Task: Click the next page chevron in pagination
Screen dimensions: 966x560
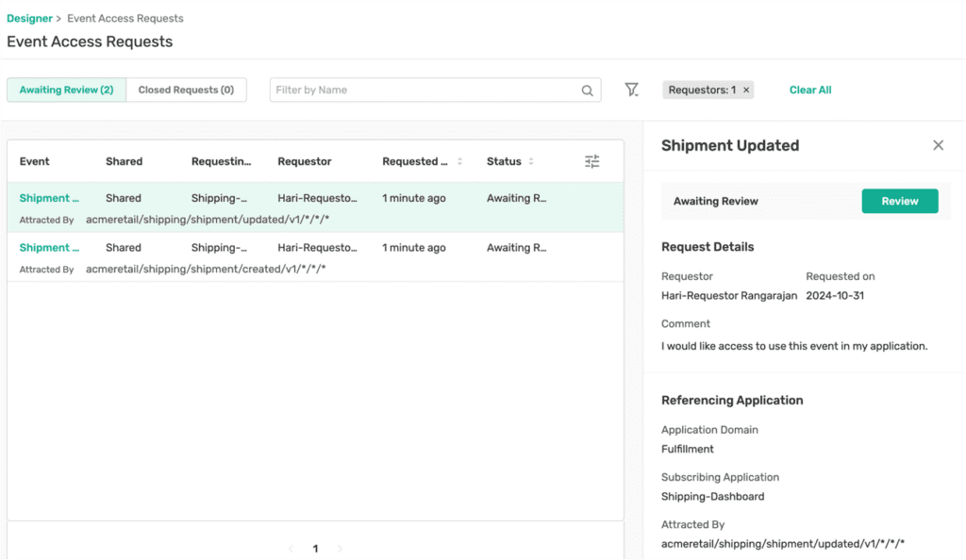Action: (339, 548)
